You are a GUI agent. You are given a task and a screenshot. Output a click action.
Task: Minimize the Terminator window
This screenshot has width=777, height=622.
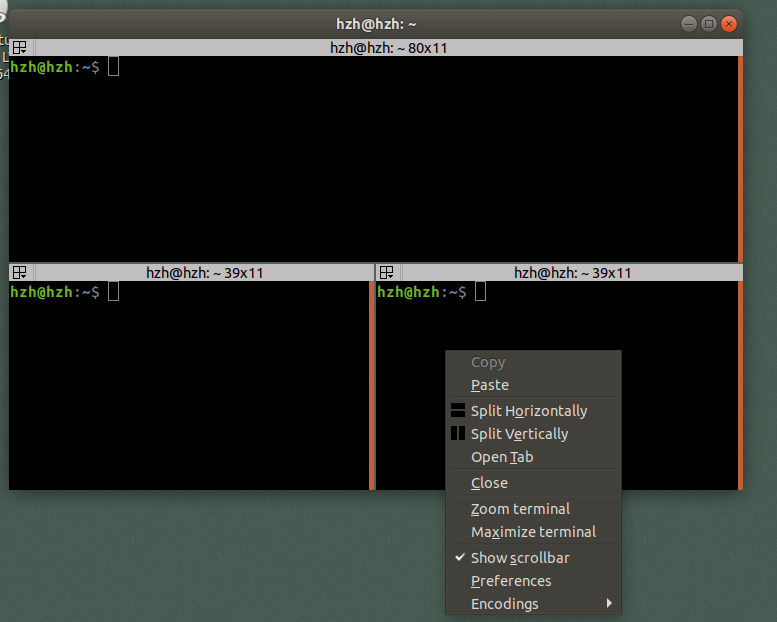pyautogui.click(x=689, y=24)
